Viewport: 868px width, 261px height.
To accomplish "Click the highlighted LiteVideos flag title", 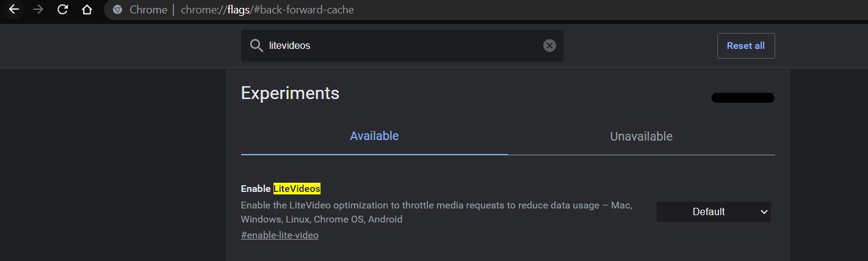I will pos(297,188).
